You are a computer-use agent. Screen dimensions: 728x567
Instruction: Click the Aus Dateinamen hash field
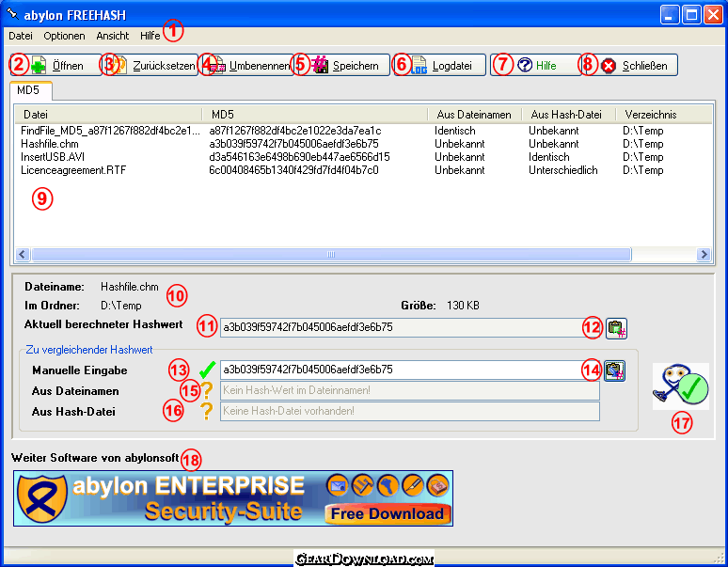click(409, 390)
